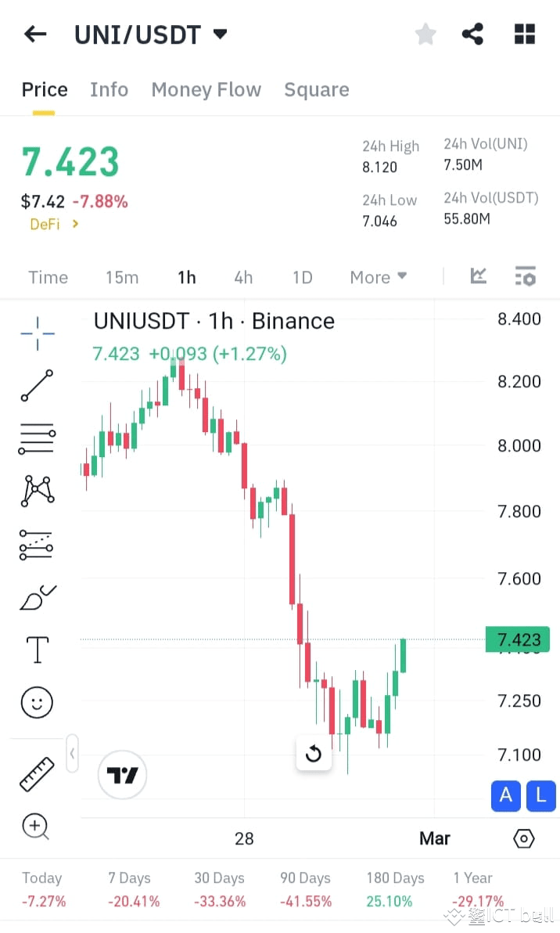
Task: Select the brush drawing tool
Action: pos(36,596)
